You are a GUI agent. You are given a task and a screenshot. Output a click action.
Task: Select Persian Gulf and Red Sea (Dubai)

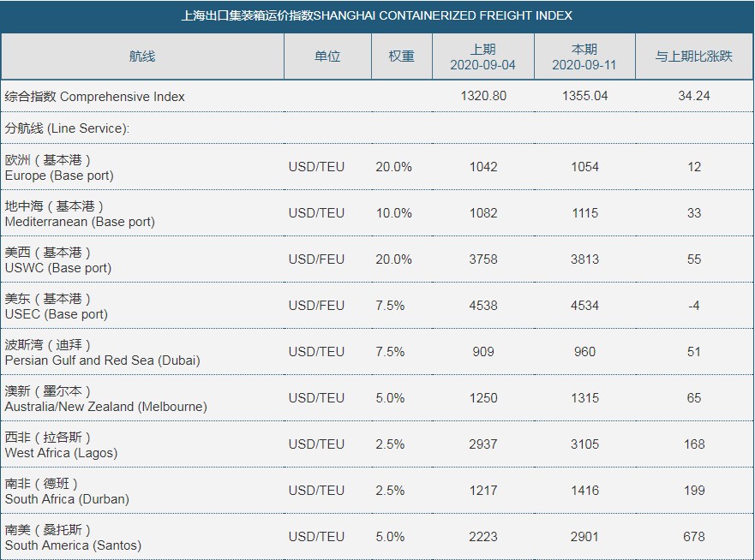tap(102, 353)
